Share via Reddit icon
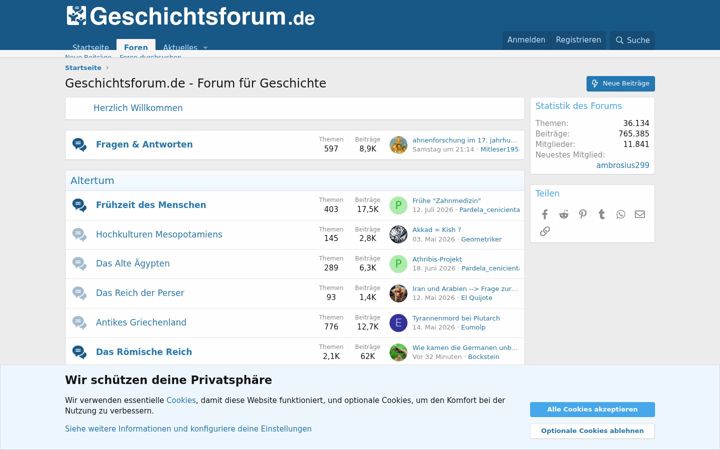 pos(564,214)
